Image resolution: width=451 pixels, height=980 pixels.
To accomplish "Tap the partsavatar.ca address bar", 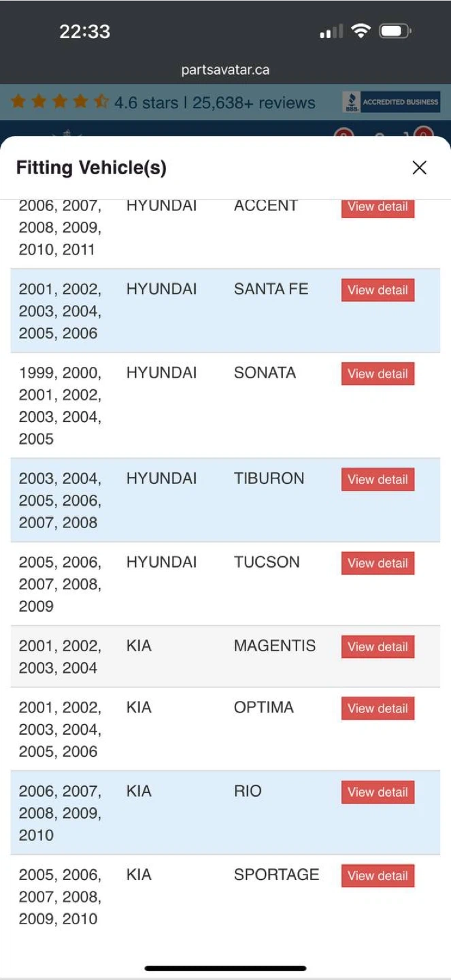I will [225, 69].
